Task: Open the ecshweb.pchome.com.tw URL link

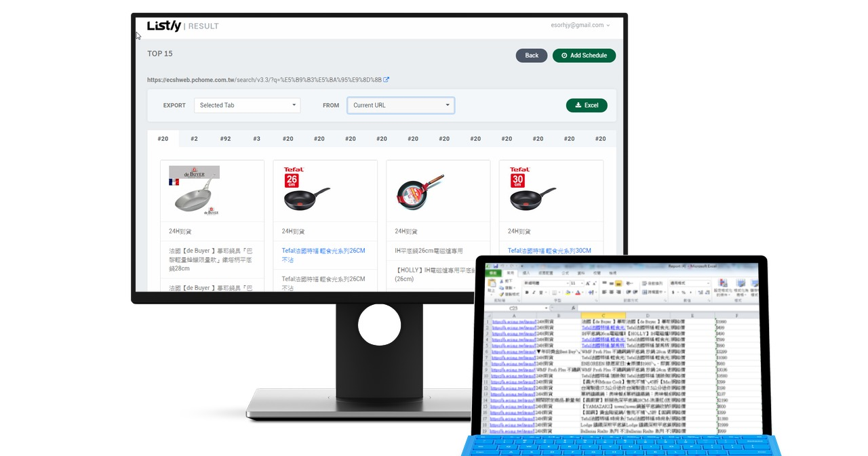Action: [264, 80]
